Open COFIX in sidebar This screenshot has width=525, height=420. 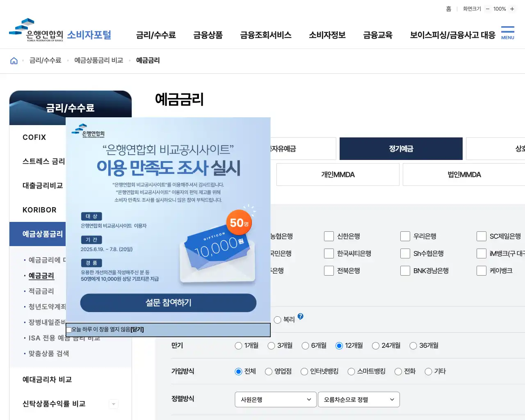coord(34,137)
